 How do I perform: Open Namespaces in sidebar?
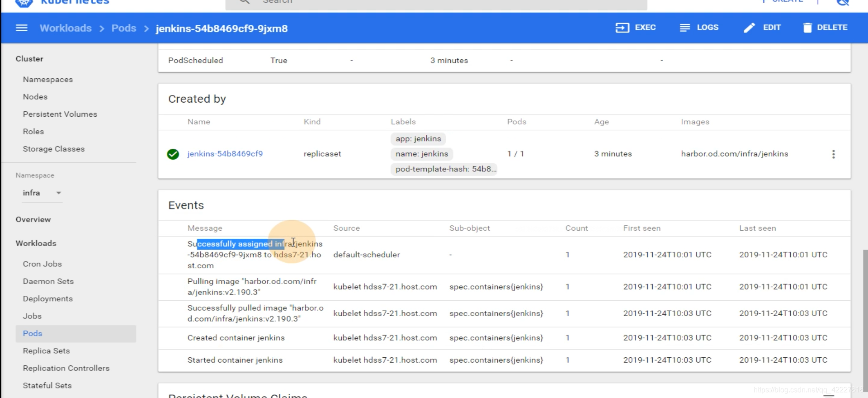coord(48,79)
